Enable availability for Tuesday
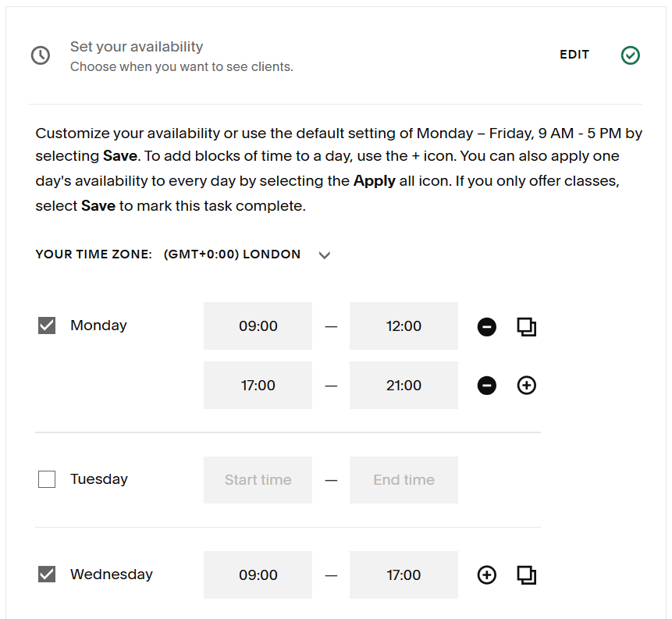This screenshot has height=619, width=672. pyautogui.click(x=47, y=478)
